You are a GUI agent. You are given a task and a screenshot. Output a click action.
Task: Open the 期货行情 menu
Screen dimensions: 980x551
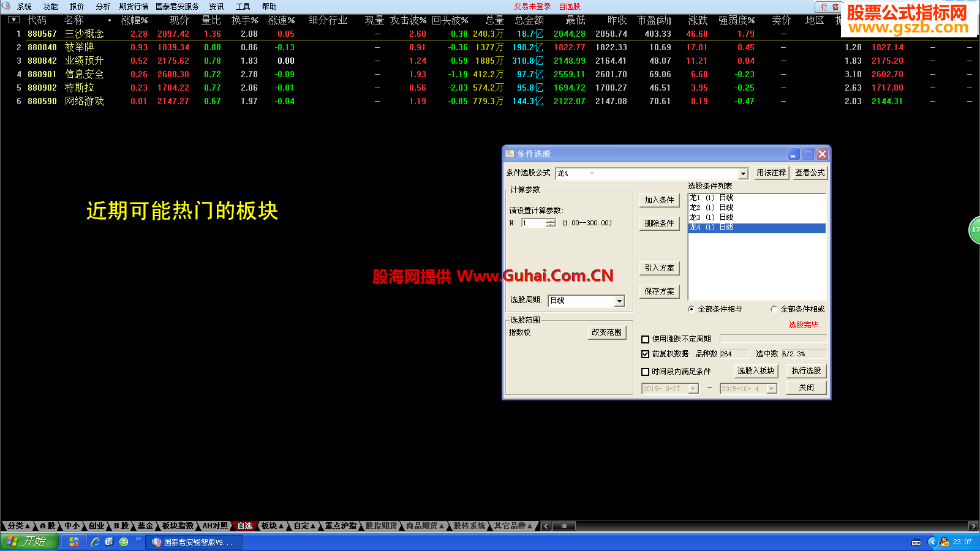click(x=134, y=7)
